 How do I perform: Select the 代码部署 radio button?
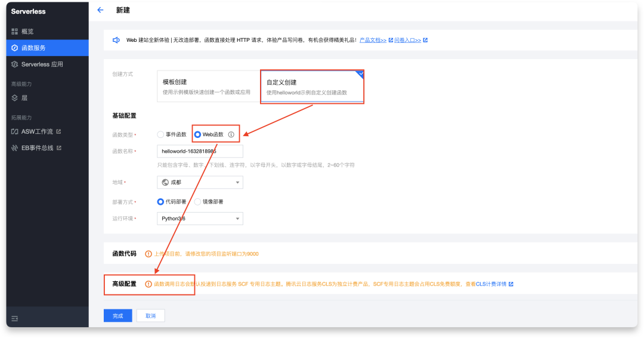click(x=160, y=202)
